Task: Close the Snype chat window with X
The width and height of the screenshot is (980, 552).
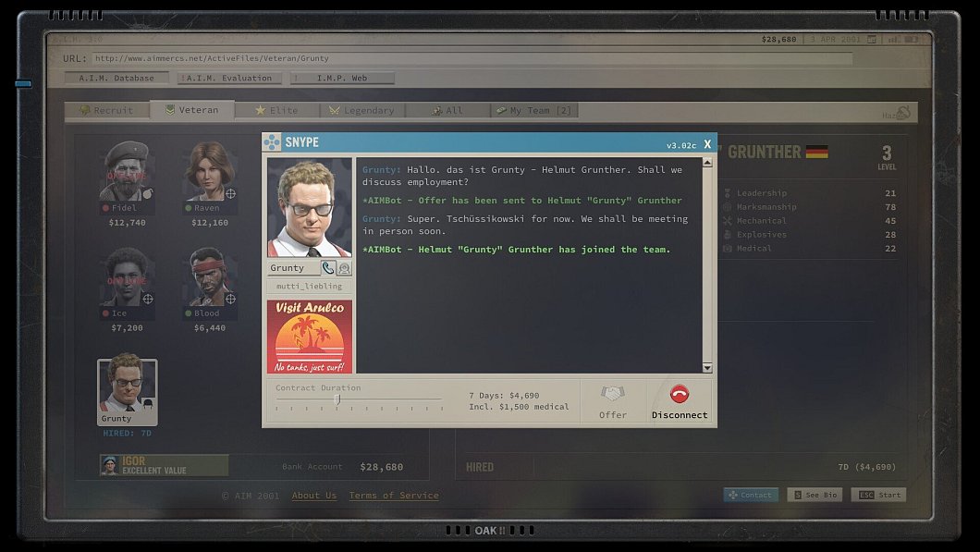Action: 707,144
